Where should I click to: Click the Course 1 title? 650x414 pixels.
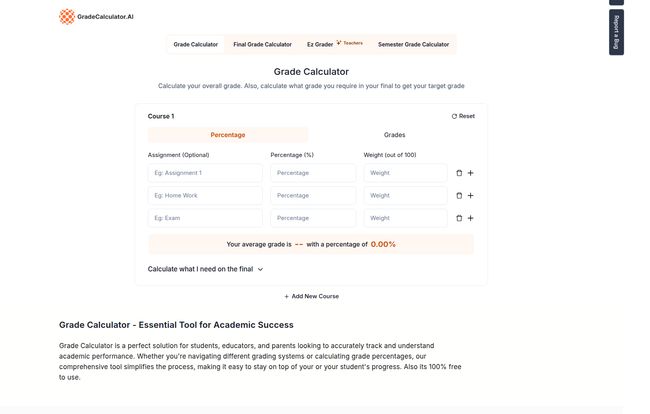click(x=161, y=116)
